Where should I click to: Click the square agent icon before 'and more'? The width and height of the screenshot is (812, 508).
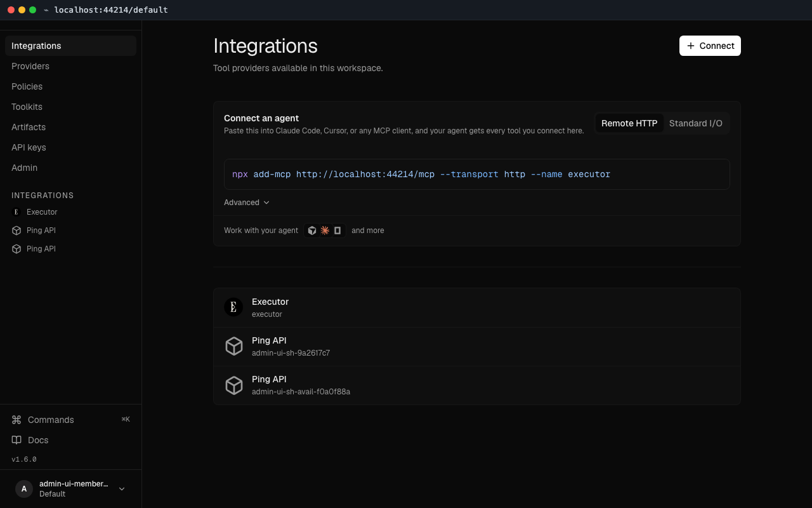click(x=337, y=231)
